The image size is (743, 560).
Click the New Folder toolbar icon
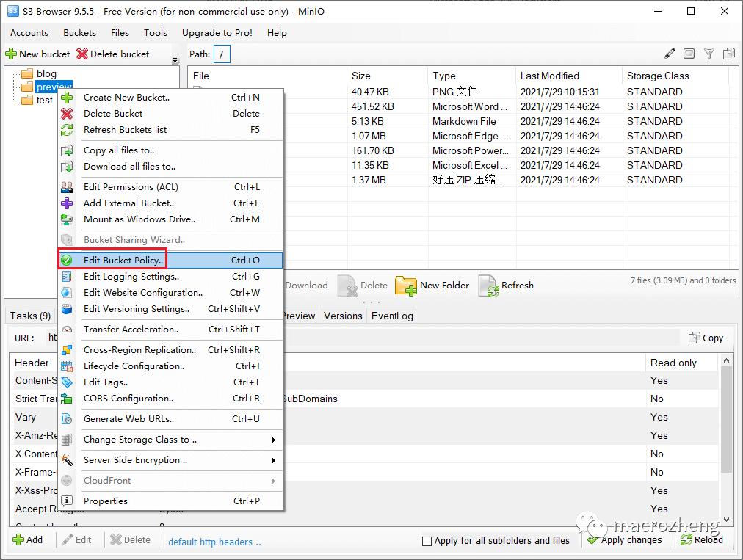click(x=405, y=286)
